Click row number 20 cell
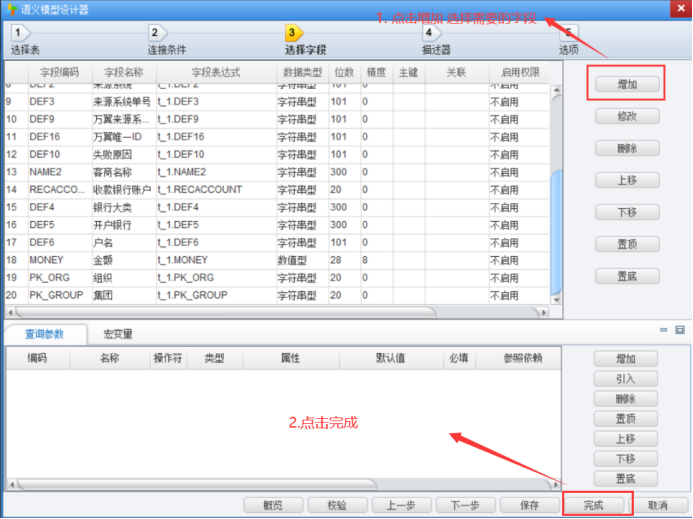Screen dimensions: 693x519 (x=16, y=295)
